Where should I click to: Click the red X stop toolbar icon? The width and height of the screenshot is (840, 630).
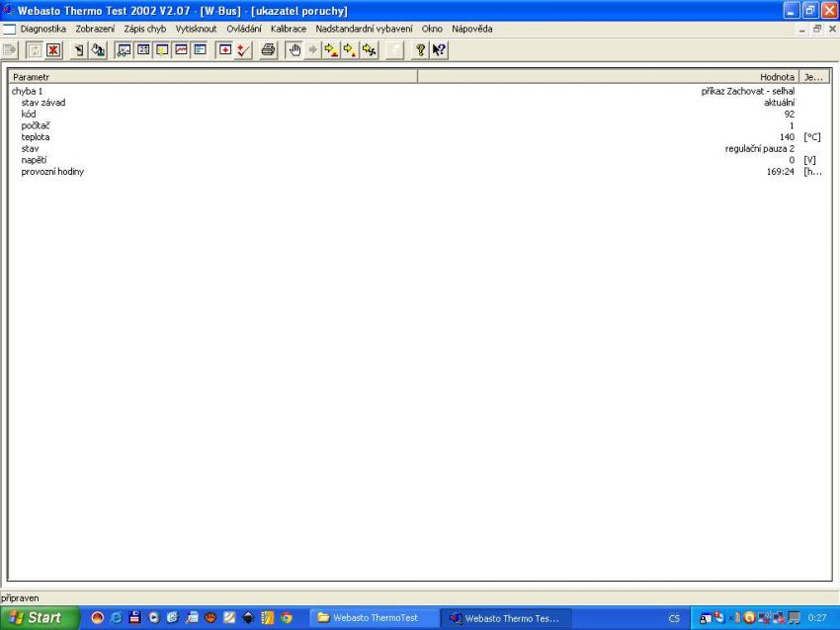coord(53,50)
